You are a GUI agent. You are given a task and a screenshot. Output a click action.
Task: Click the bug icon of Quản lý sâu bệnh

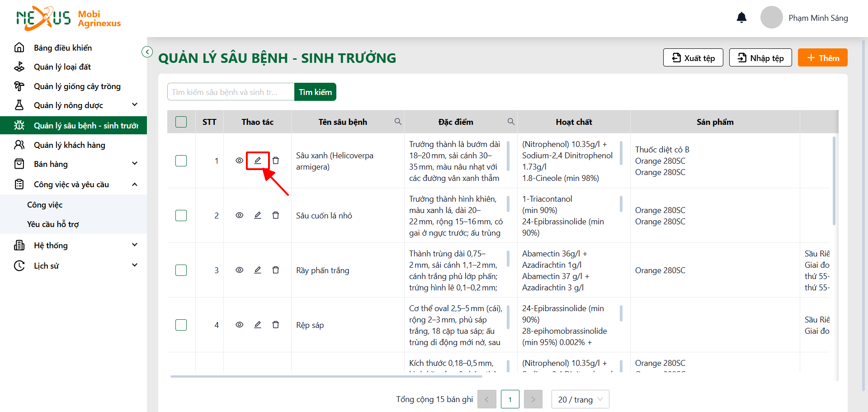[x=19, y=125]
